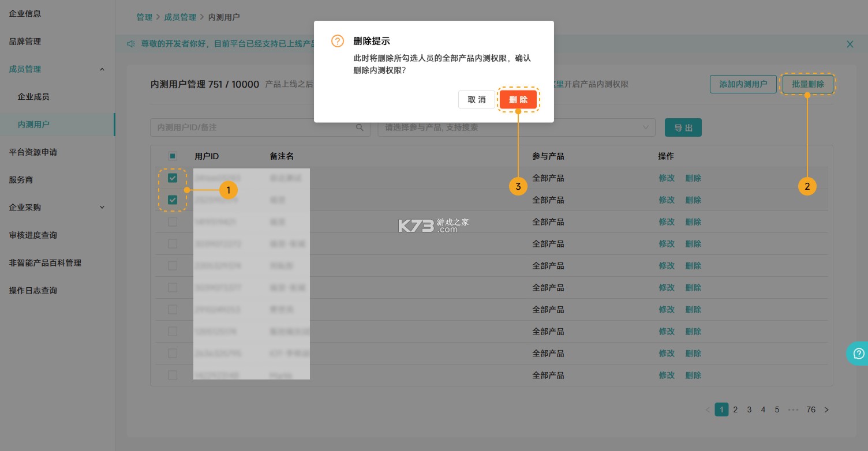Screen dimensions: 868x451
Task: Check the fourth row checkbox
Action: coord(173,243)
